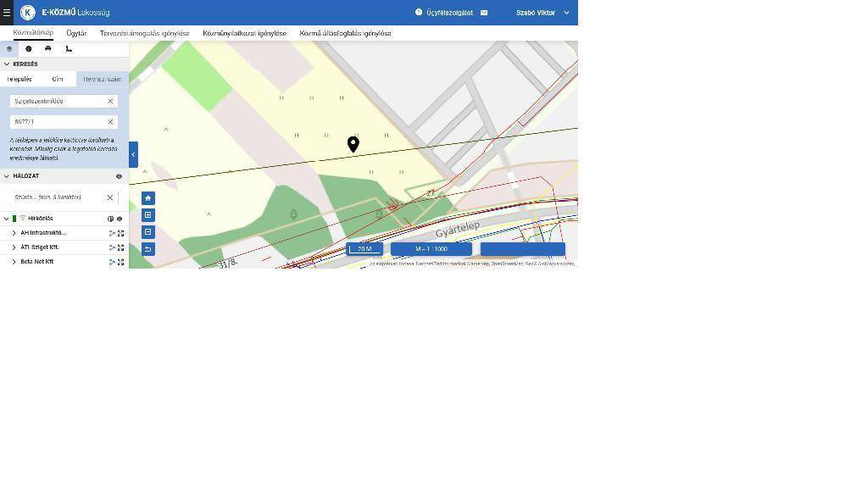Open the envelope messages icon

[484, 13]
